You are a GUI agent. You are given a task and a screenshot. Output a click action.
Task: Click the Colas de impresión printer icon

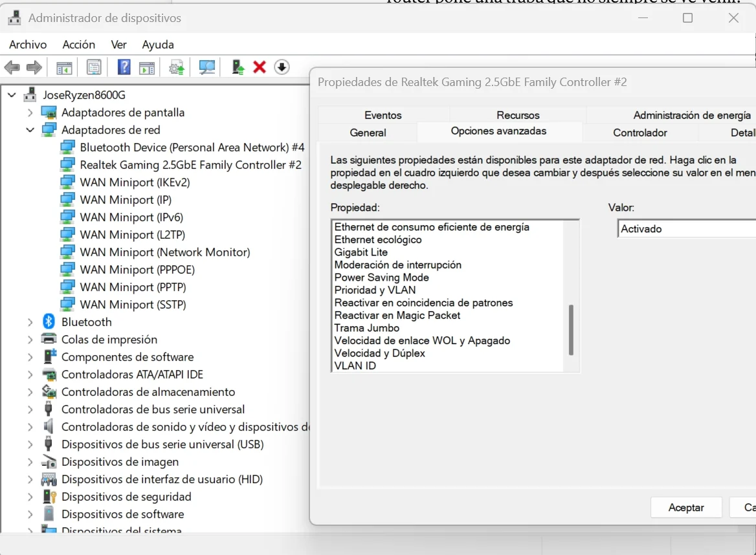tap(49, 339)
